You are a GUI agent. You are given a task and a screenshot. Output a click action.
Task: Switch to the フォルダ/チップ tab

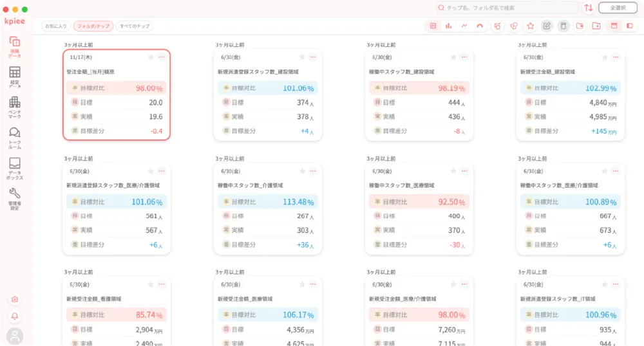93,26
